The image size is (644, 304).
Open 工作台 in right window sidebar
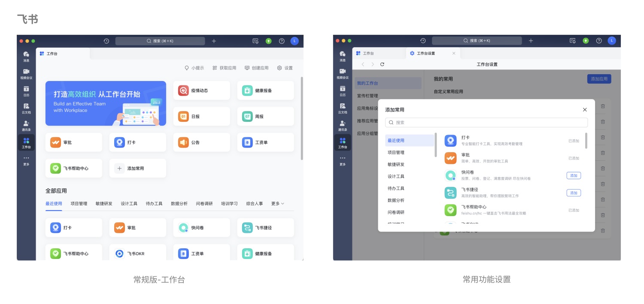[x=343, y=142]
